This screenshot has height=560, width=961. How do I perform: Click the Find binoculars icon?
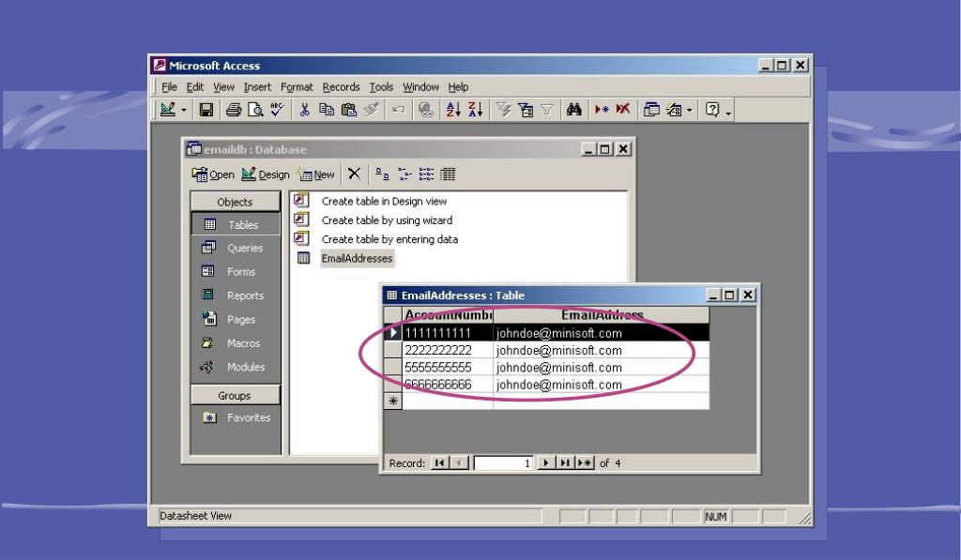(x=574, y=110)
